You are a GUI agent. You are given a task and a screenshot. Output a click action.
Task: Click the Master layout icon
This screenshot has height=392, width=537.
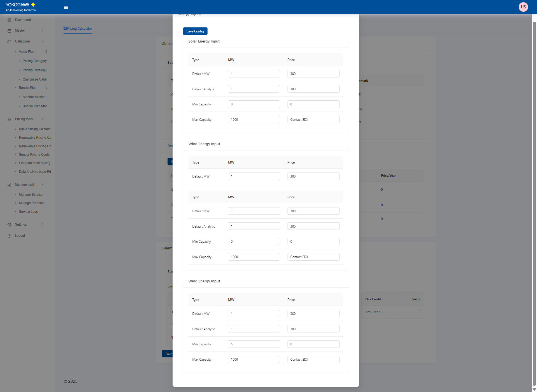pyautogui.click(x=9, y=31)
